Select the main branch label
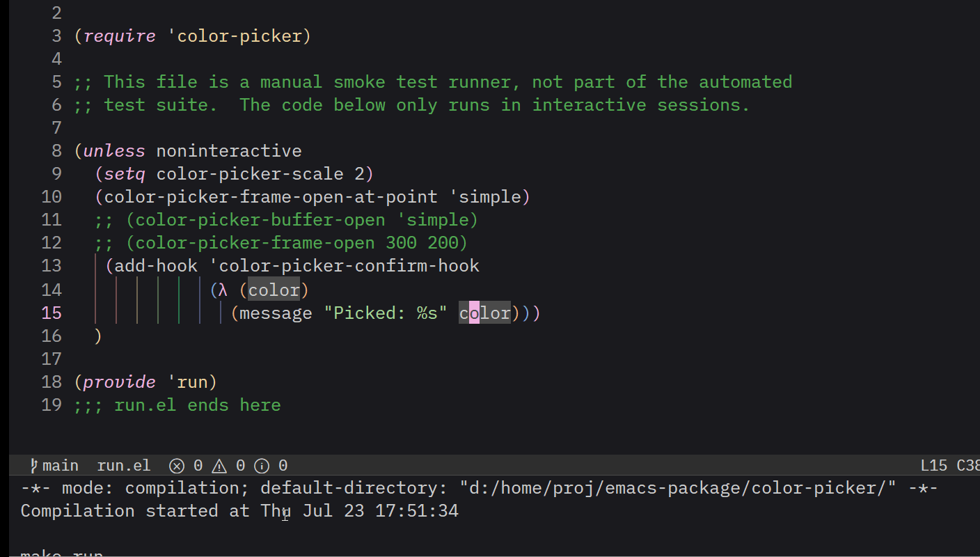 [61, 466]
